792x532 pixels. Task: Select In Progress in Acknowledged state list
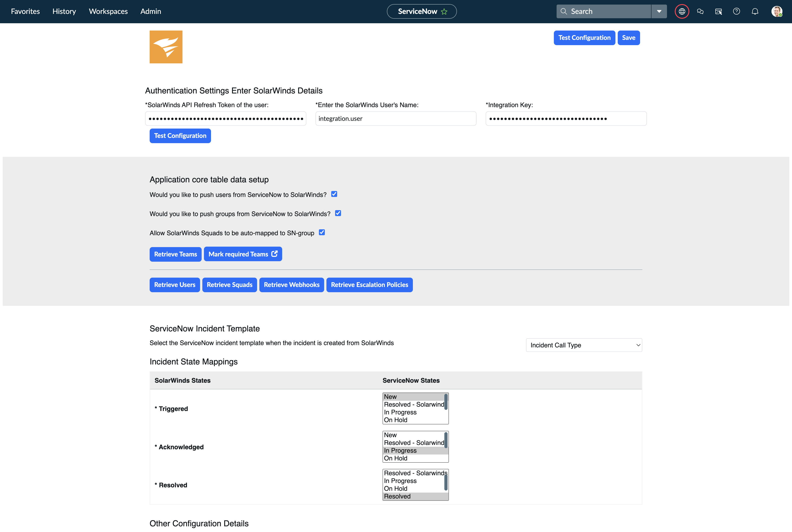[x=414, y=451]
